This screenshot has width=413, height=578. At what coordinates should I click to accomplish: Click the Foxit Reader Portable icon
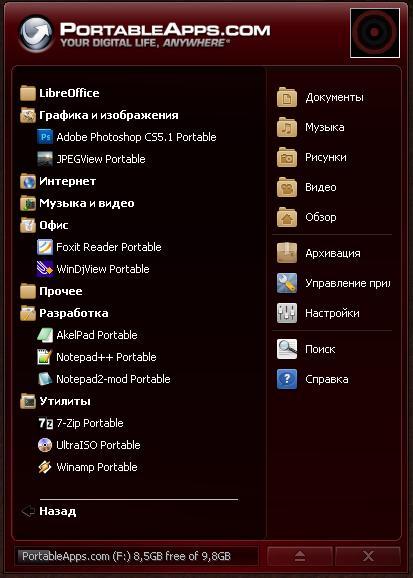(45, 247)
